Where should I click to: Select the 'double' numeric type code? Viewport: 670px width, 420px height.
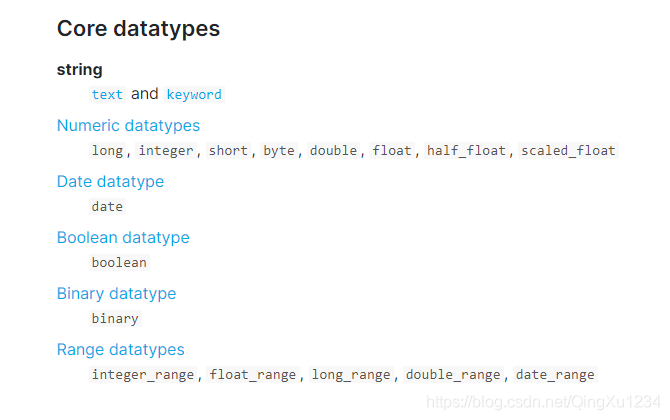click(333, 151)
